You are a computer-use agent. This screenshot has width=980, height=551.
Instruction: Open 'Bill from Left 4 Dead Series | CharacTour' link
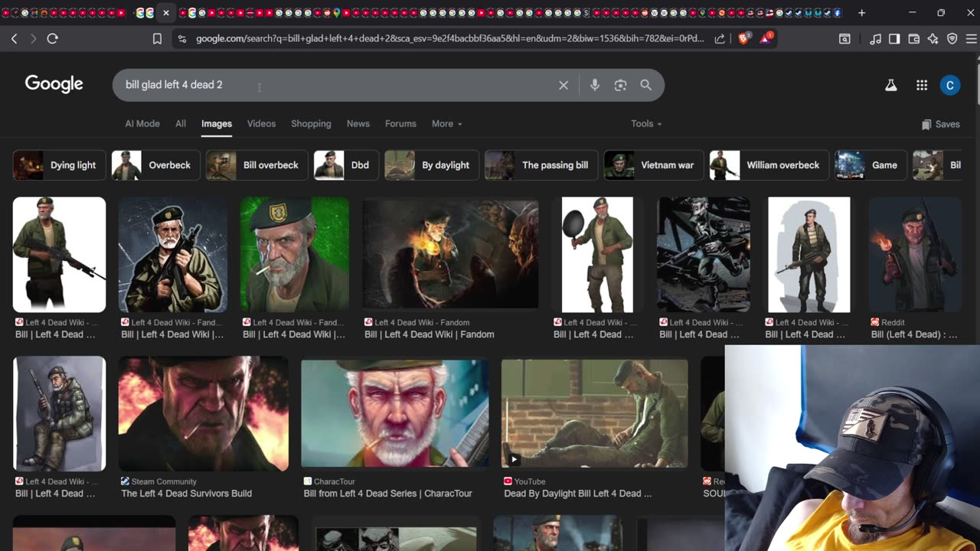tap(387, 494)
